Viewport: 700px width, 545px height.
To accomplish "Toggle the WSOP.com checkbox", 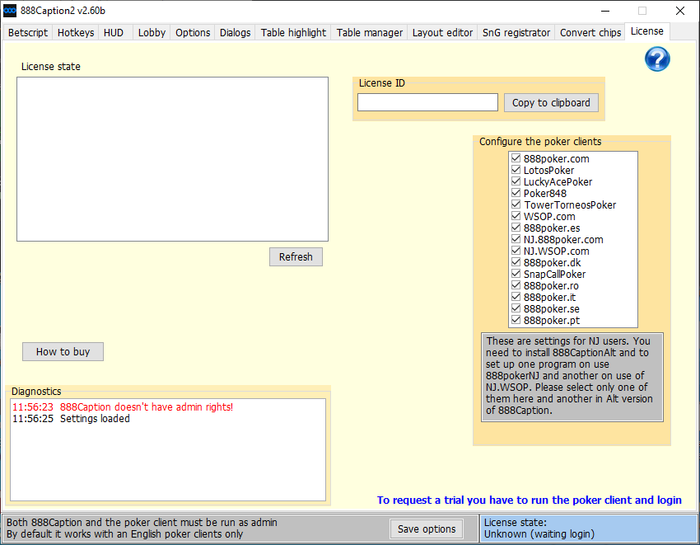I will point(516,216).
